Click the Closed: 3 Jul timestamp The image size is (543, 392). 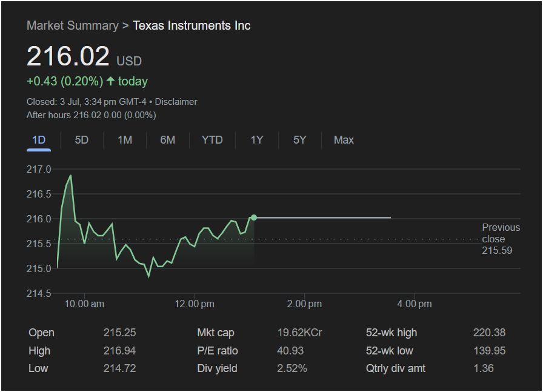pos(87,102)
